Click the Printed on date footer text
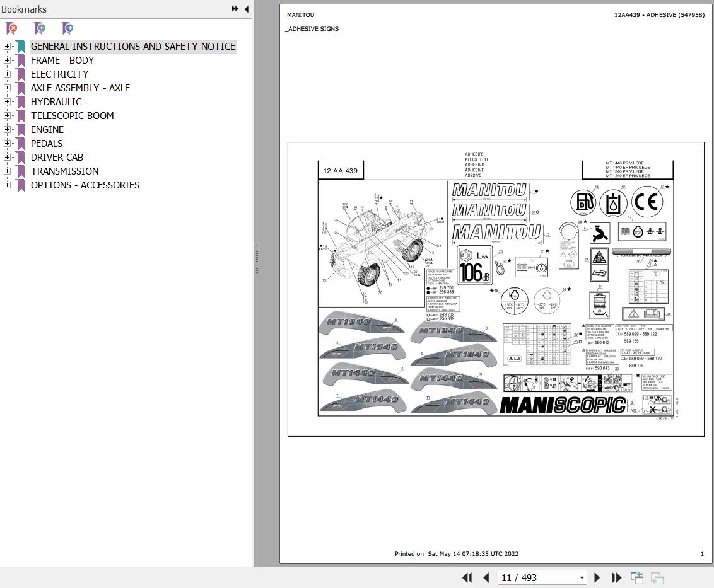Screen dimensions: 714x588 coord(456,554)
